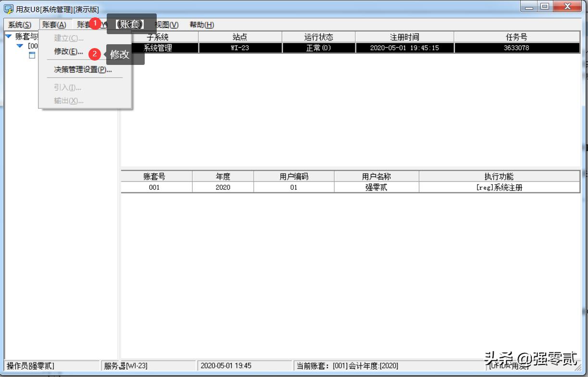
Task: Click the 用户名称 column header
Action: pyautogui.click(x=376, y=176)
